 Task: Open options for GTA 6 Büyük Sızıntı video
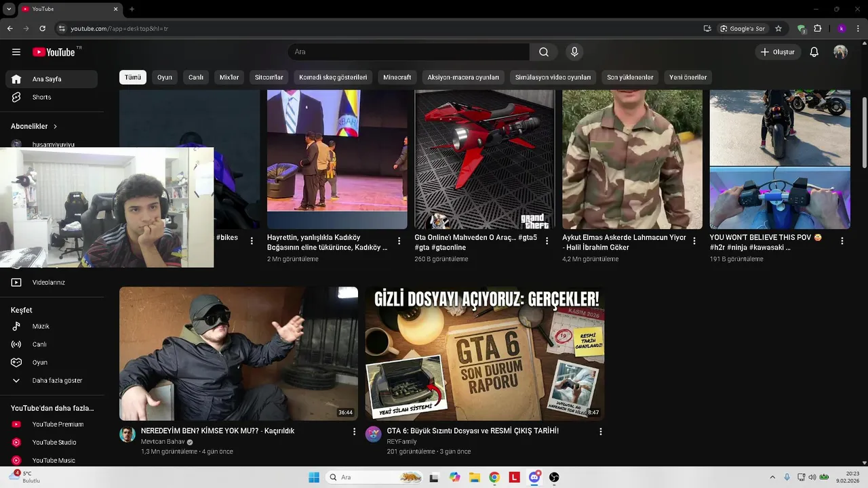pos(600,431)
